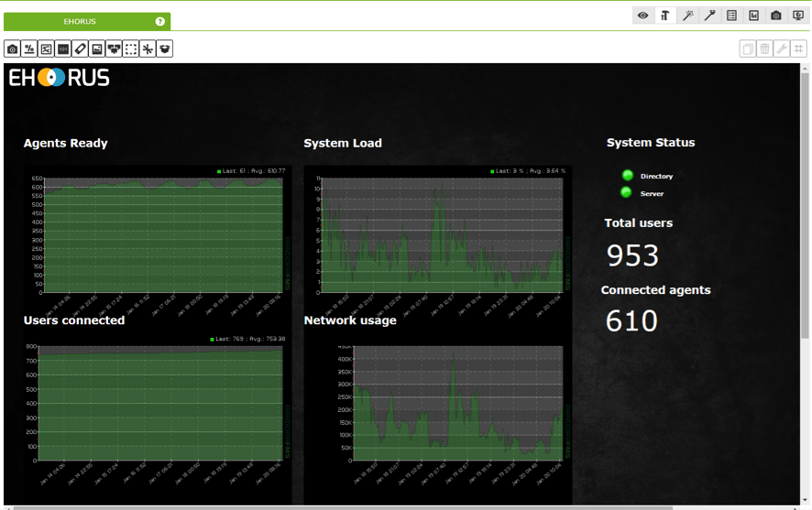Select the Users connected graph

tap(158, 417)
